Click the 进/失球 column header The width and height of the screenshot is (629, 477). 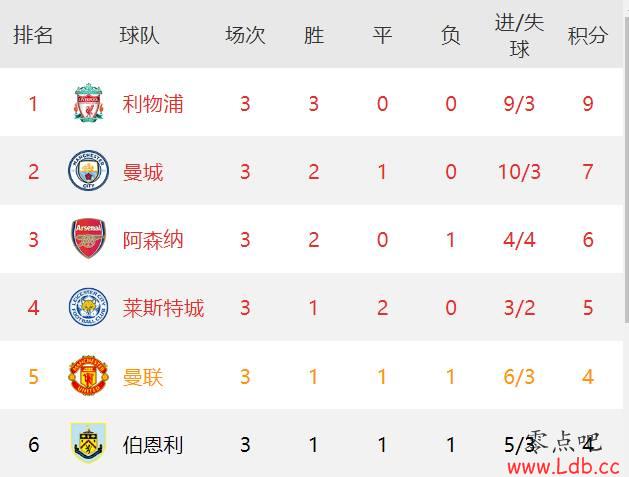coord(519,35)
